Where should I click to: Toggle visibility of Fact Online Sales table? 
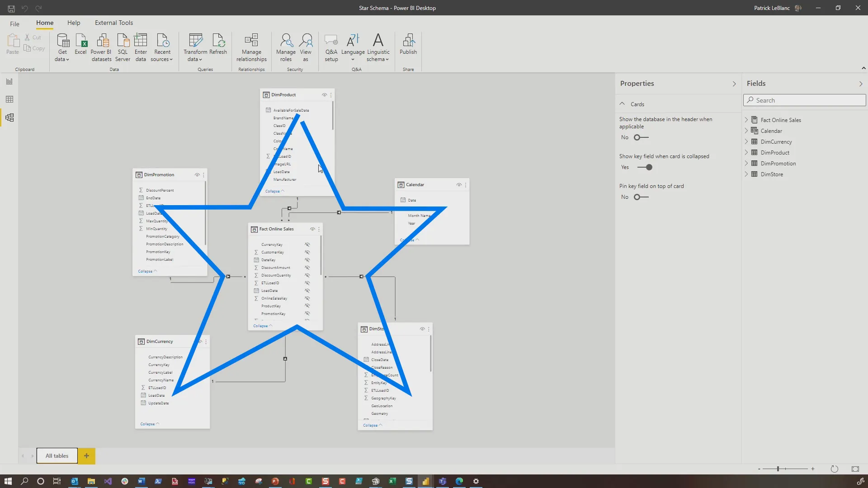312,229
